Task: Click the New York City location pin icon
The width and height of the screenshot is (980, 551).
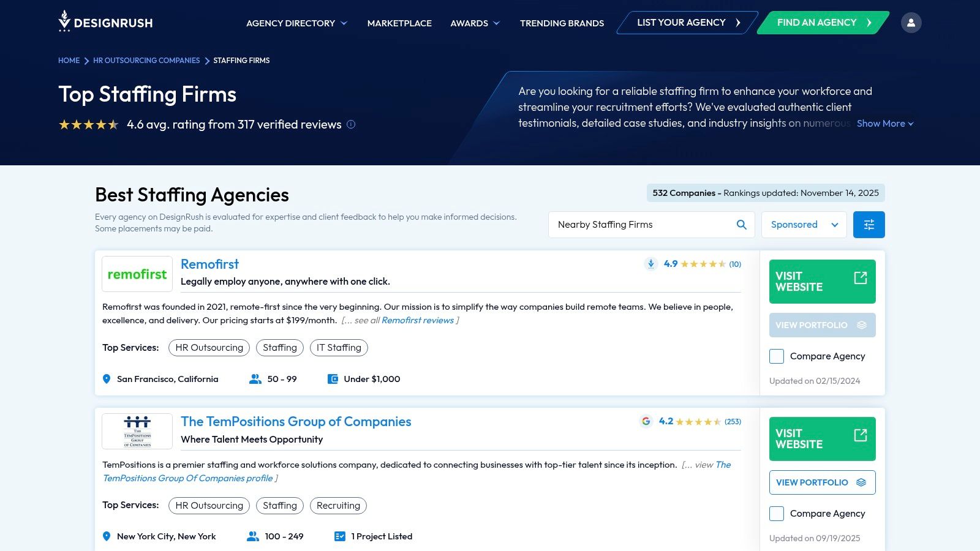Action: (107, 536)
